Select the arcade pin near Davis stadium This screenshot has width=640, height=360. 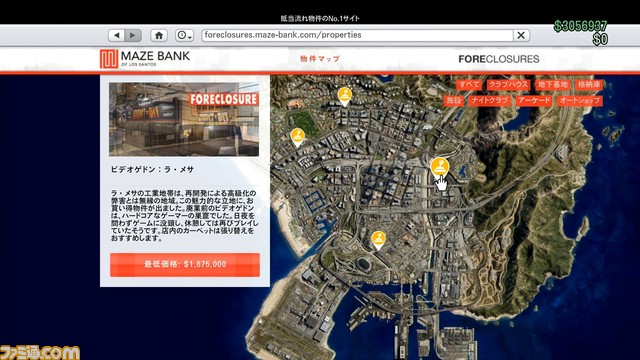pos(378,240)
